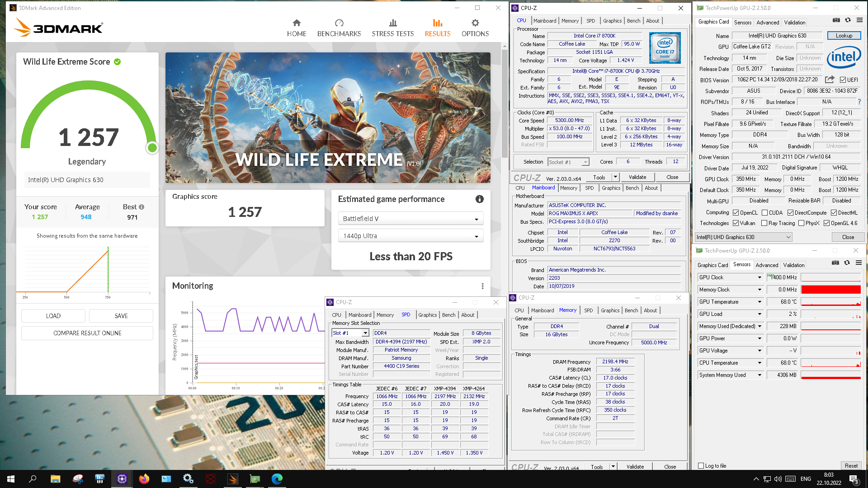This screenshot has height=488, width=868.
Task: Click the red Memory Clock sensor graph
Action: 831,290
